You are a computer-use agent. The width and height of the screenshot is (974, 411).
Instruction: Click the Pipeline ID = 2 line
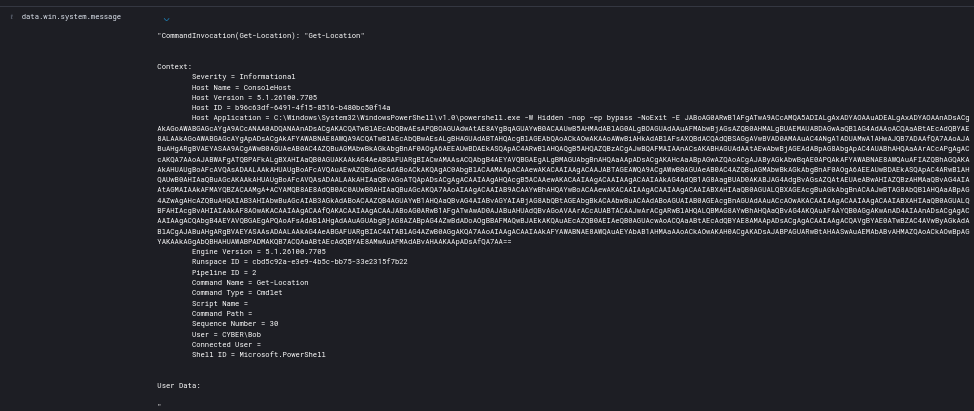click(x=224, y=272)
